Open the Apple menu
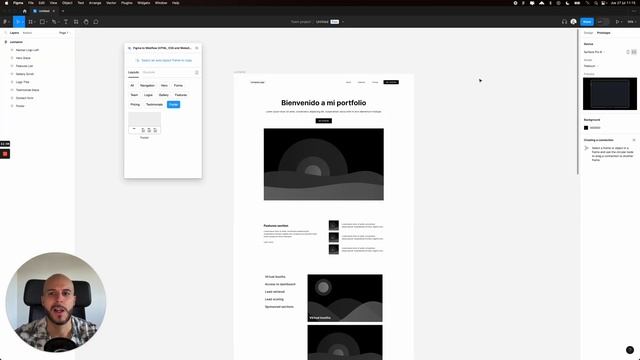This screenshot has width=640, height=360. tap(6, 3)
